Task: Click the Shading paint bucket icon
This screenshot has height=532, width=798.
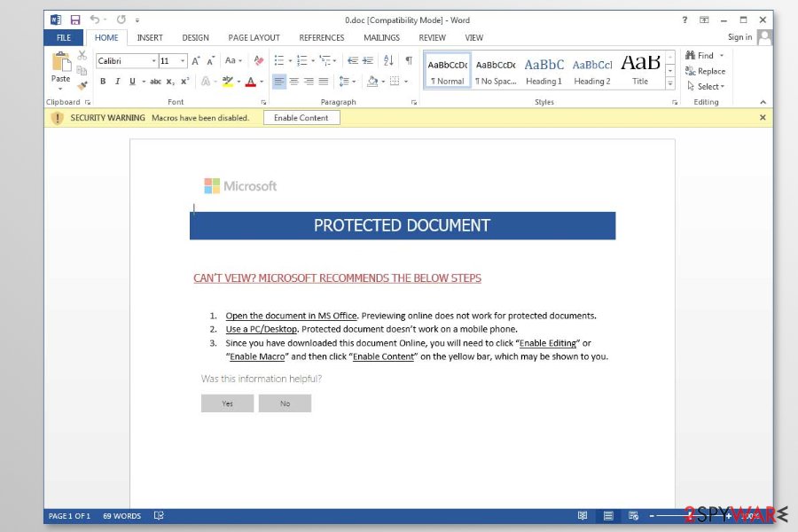Action: (372, 82)
